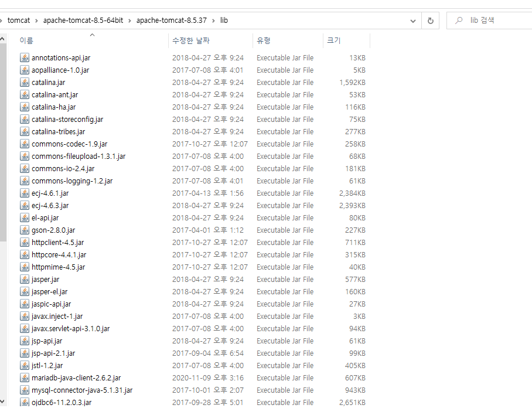
Task: Open the address bar history dropdown
Action: click(413, 21)
